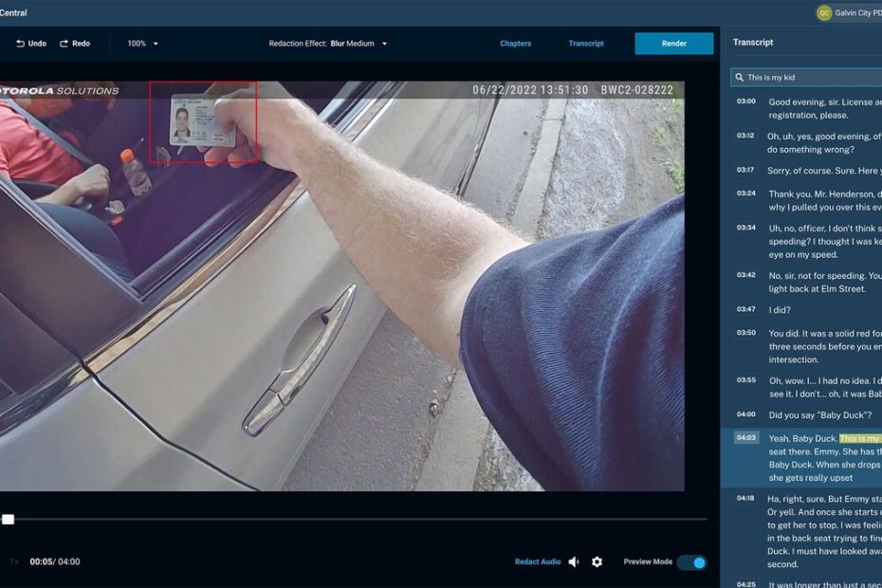Open the 100% zoom level dropdown
Image resolution: width=882 pixels, height=588 pixels.
(x=142, y=44)
